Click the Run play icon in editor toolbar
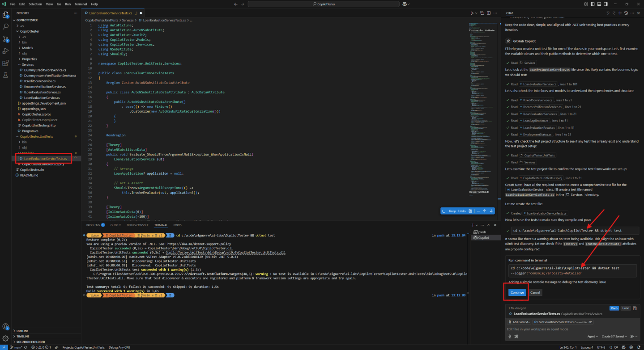The image size is (644, 350). (x=472, y=13)
